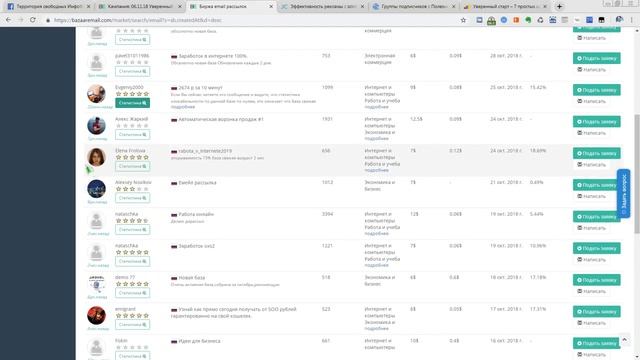
Task: Click the recycle arrows extension icon
Action: pos(540,20)
